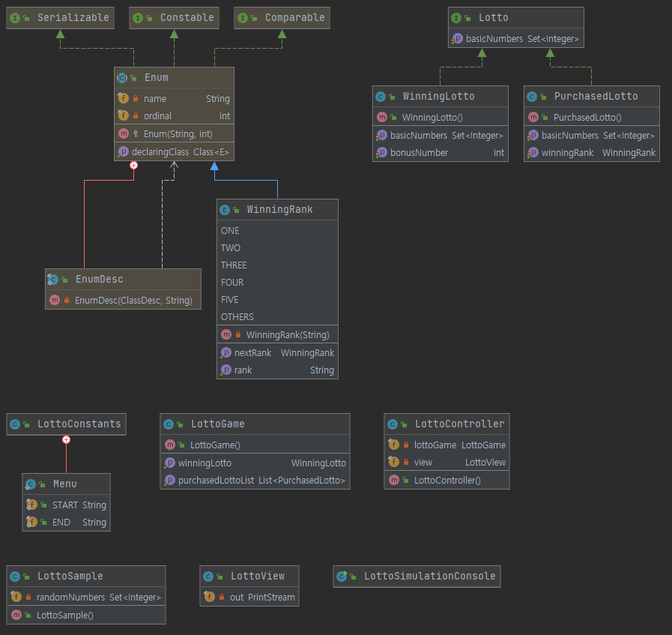Click the method icon of WinningRank(String)
The height and width of the screenshot is (635, 672).
click(x=226, y=335)
